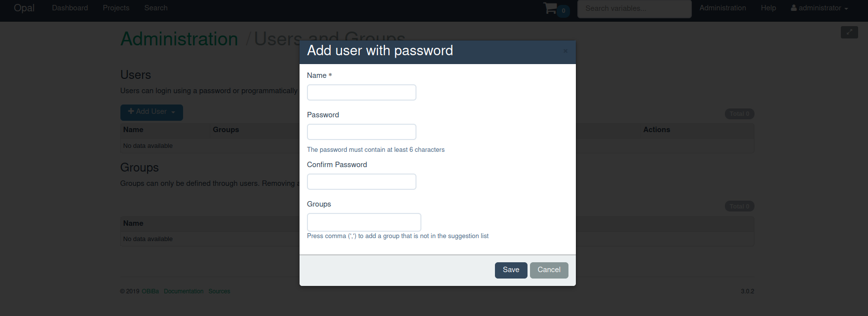The width and height of the screenshot is (868, 316).
Task: Focus the Name input field
Action: (362, 92)
